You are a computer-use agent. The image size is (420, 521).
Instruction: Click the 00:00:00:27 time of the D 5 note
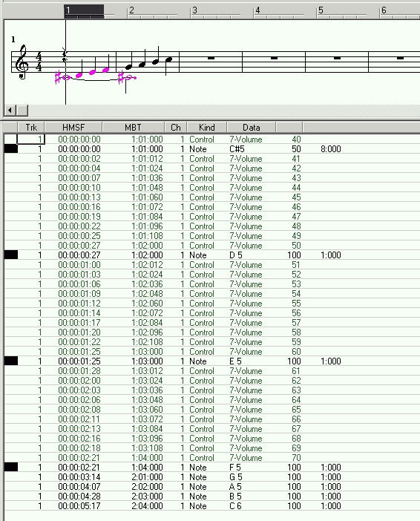coord(79,255)
